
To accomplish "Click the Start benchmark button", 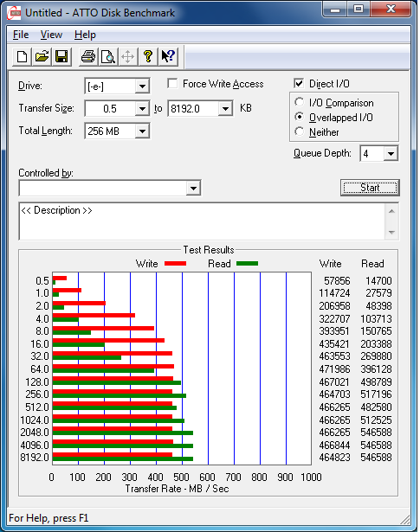I will pyautogui.click(x=370, y=188).
